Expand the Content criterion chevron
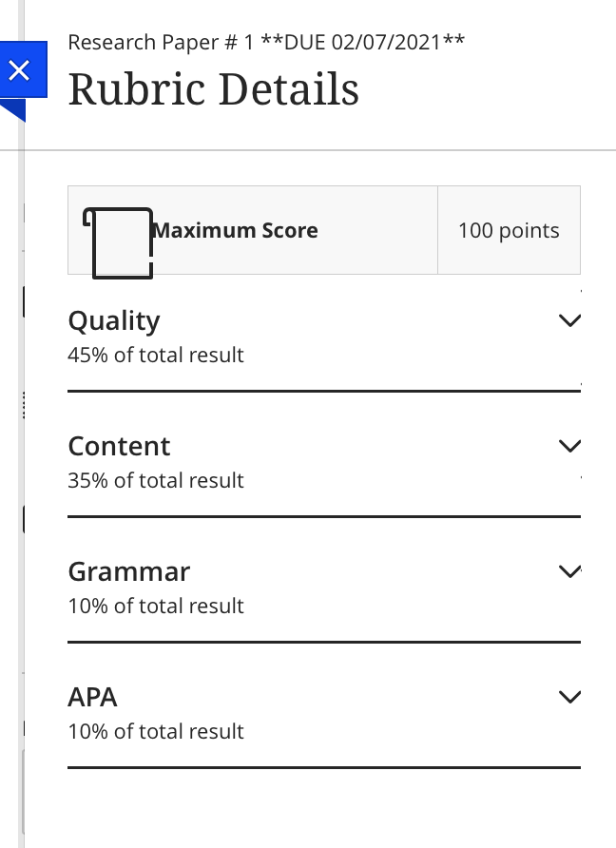This screenshot has width=616, height=848. 569,446
